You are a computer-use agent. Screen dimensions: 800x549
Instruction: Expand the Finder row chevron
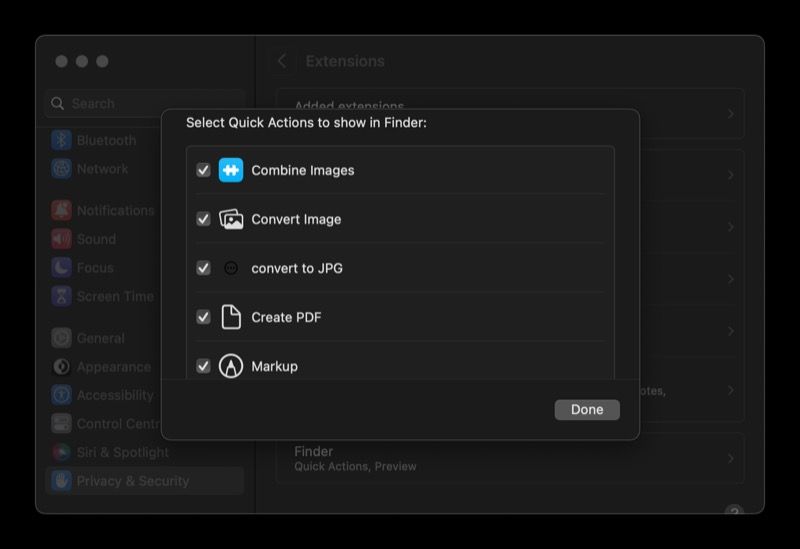click(731, 458)
